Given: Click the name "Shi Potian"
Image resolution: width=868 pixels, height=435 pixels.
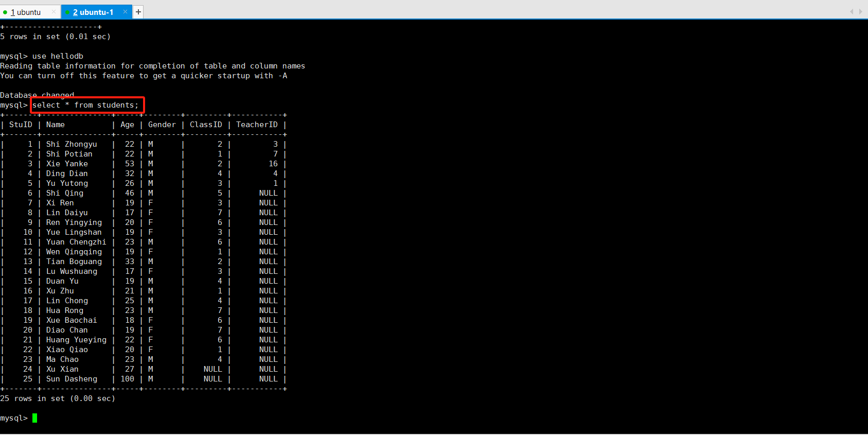Looking at the screenshot, I should point(69,154).
